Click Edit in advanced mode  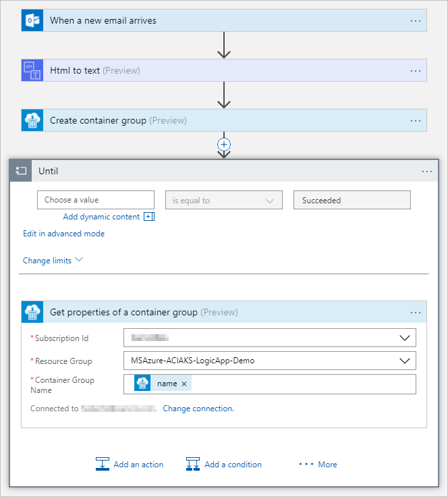tap(63, 234)
